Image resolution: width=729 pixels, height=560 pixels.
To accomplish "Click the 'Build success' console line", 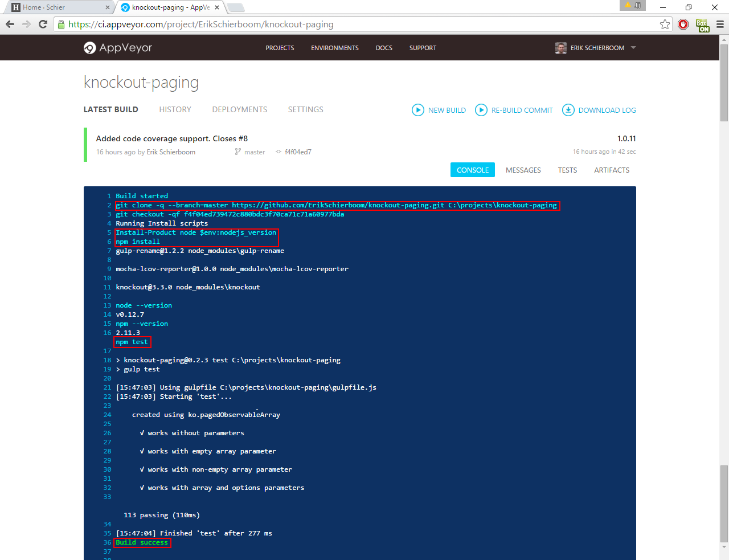I will point(142,542).
